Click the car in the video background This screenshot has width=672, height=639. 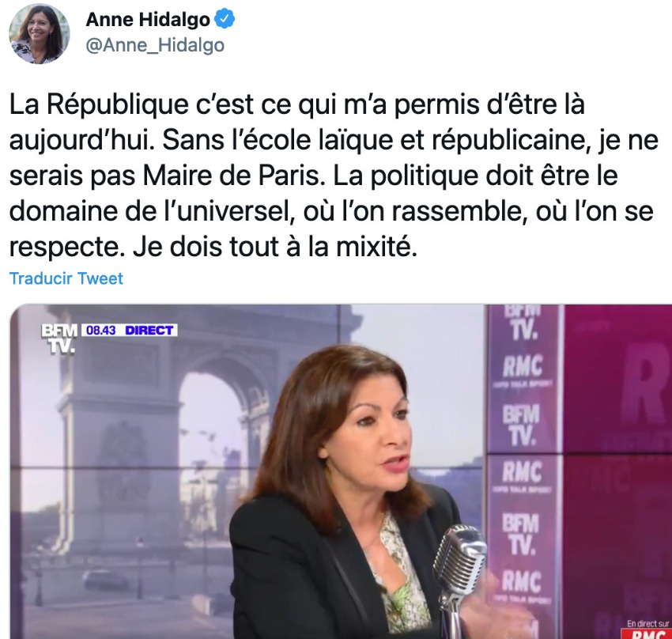coord(104,580)
